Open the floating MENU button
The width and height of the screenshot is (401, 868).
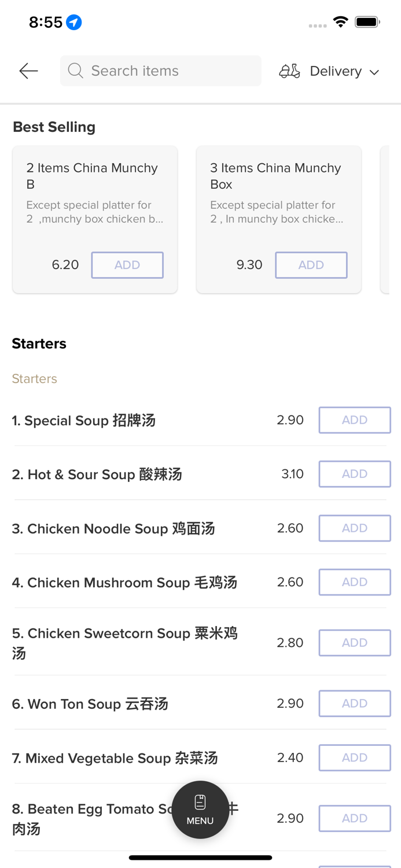pos(200,810)
